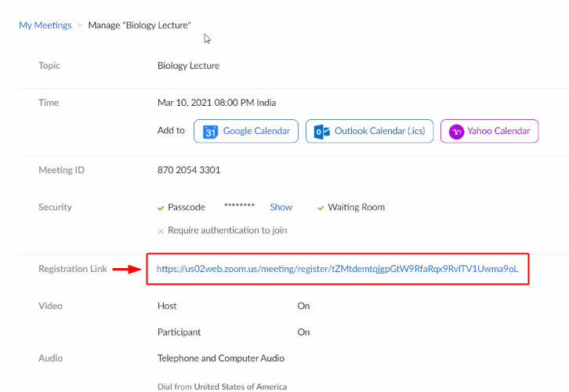Select the Meeting ID number 870 2054 3301

(189, 170)
